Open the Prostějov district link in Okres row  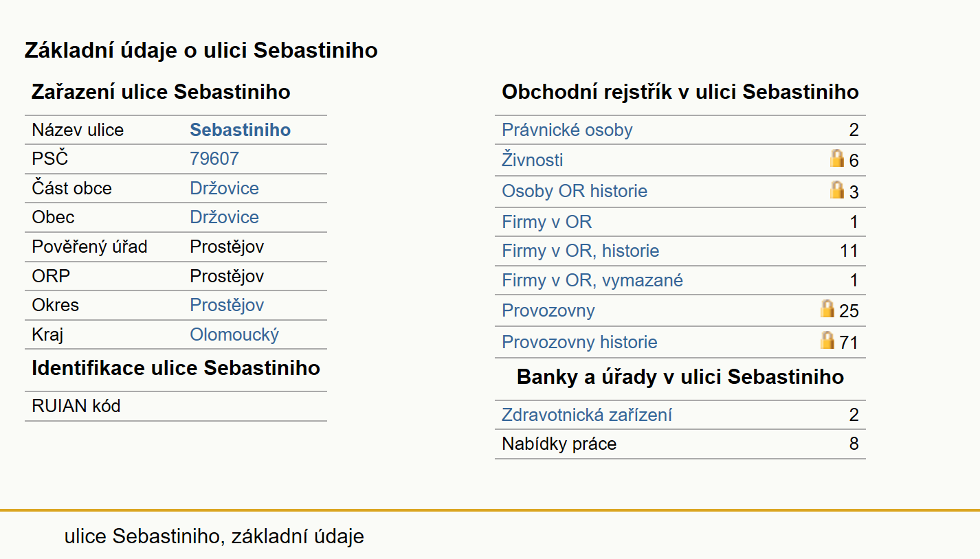pos(227,305)
